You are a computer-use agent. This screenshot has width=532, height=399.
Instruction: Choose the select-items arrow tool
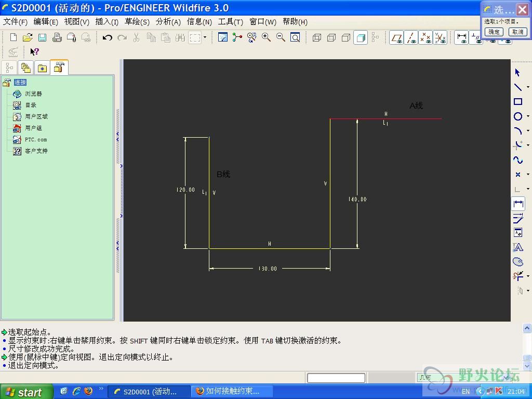(517, 72)
